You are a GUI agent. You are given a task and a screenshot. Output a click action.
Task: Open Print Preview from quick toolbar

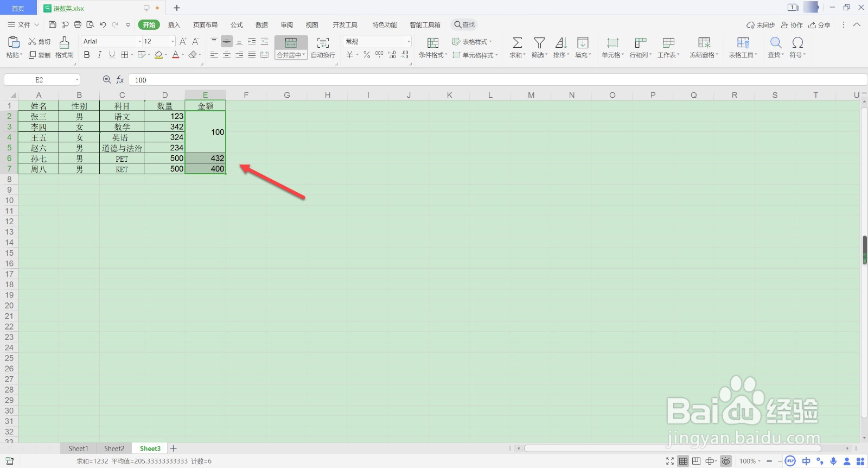pos(90,24)
